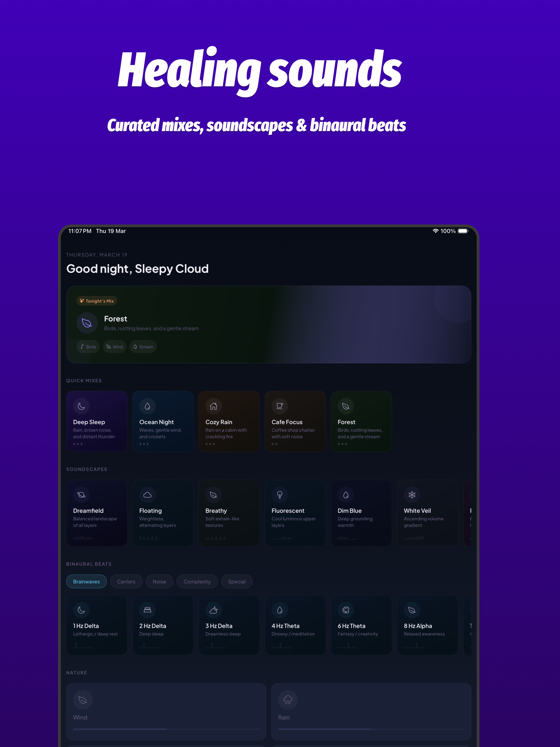Open the Tonight's Mix badge

(x=97, y=301)
